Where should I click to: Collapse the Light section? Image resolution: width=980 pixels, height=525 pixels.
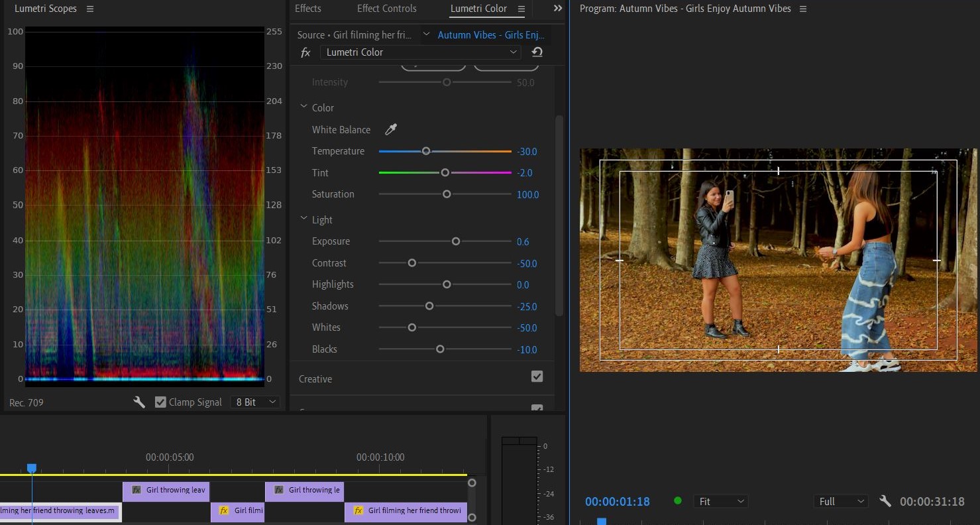(x=304, y=219)
